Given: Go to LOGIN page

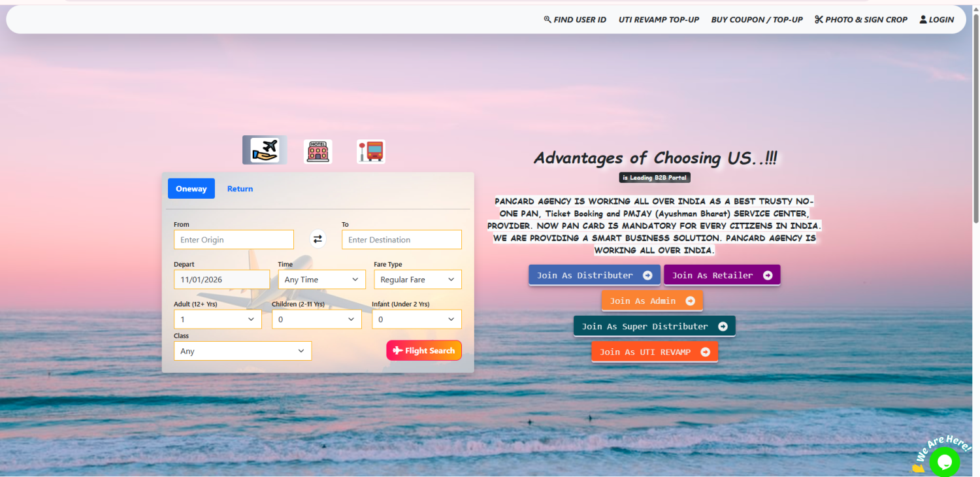Looking at the screenshot, I should 937,20.
